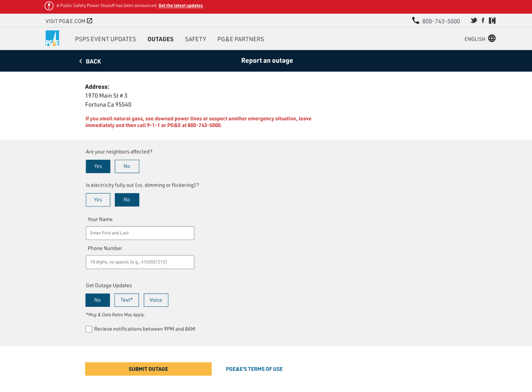
Task: Click Get the latest updates link
Action: [x=181, y=6]
